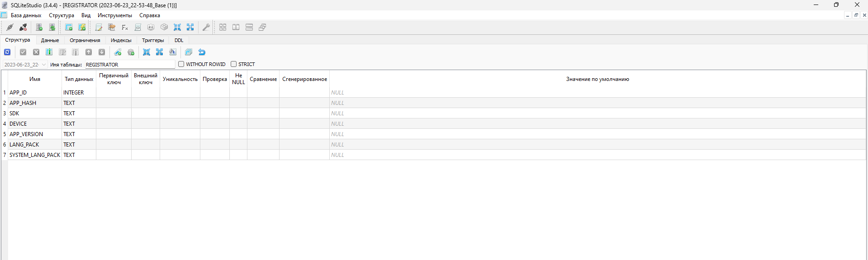Enable the WITHOUT ROWID checkbox
The width and height of the screenshot is (868, 260).
point(181,64)
